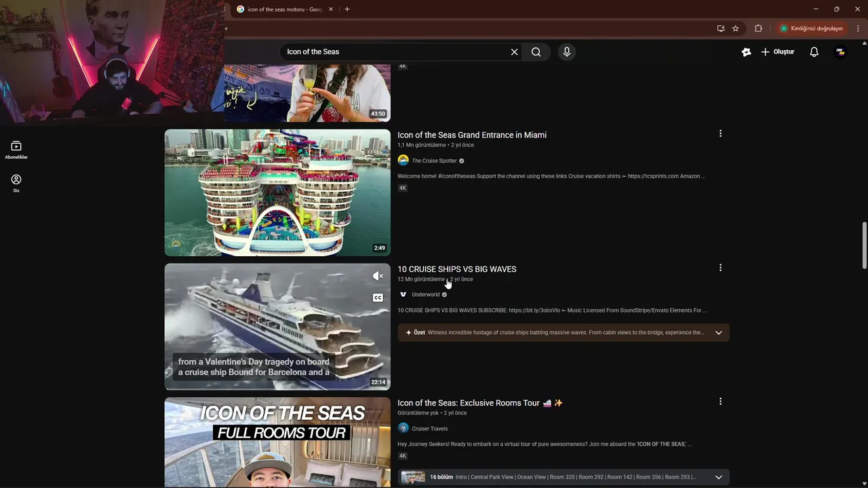Visit The Cruise Spotter channel

[x=434, y=161]
